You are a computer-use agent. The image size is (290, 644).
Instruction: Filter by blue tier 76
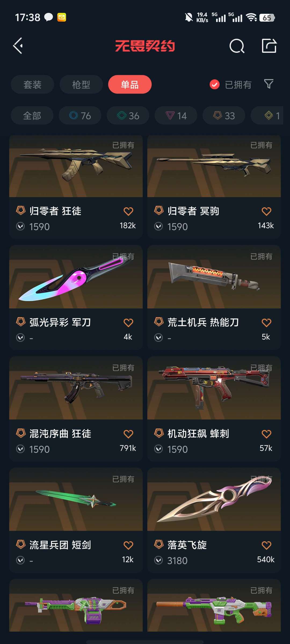click(80, 115)
